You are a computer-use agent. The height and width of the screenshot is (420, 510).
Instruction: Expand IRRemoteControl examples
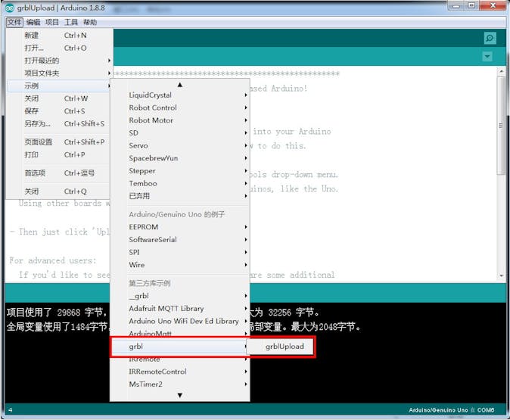coord(180,372)
